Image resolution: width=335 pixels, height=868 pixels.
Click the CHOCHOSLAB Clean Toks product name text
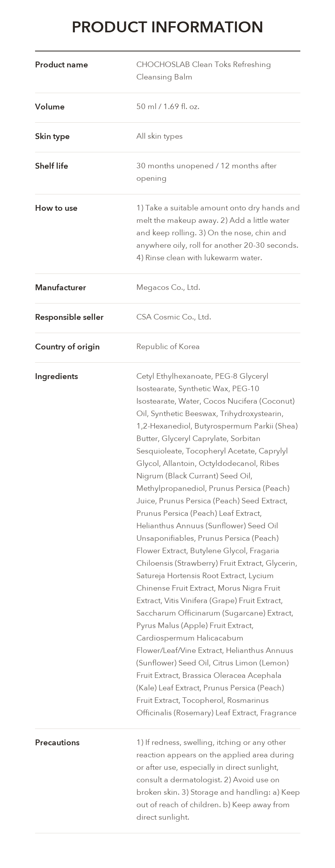[x=203, y=71]
